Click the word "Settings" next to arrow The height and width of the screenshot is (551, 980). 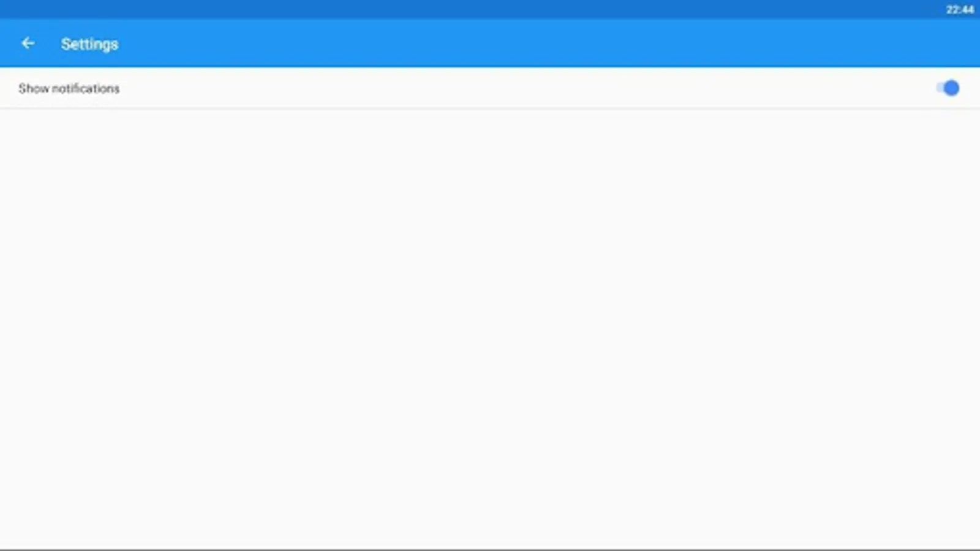point(89,44)
